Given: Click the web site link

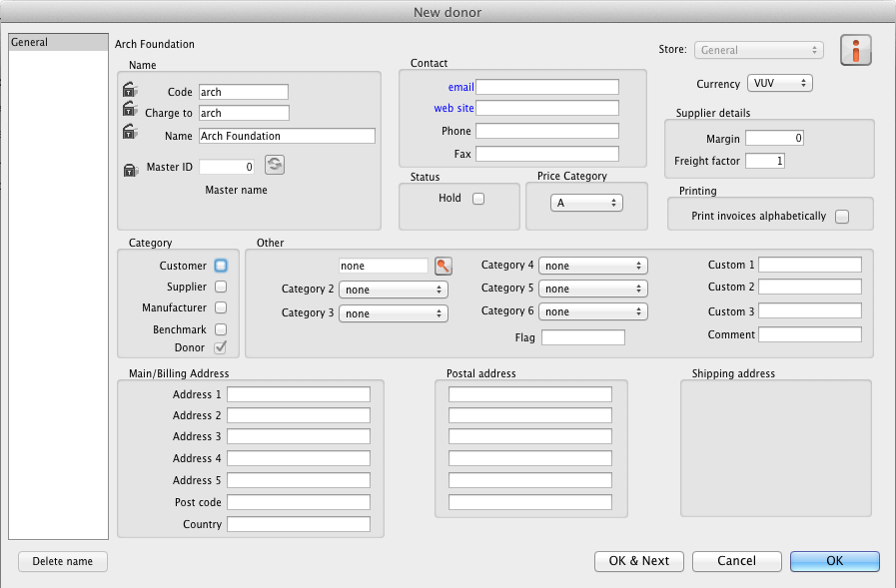Looking at the screenshot, I should pos(453,108).
